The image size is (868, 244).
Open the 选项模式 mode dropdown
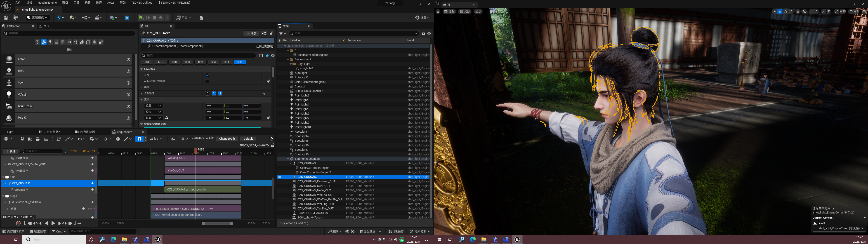37,18
